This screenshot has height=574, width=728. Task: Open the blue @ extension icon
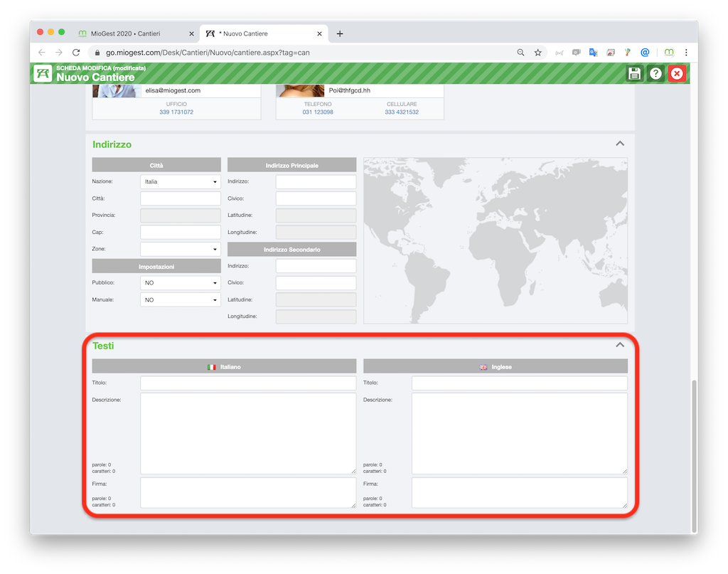click(x=645, y=53)
